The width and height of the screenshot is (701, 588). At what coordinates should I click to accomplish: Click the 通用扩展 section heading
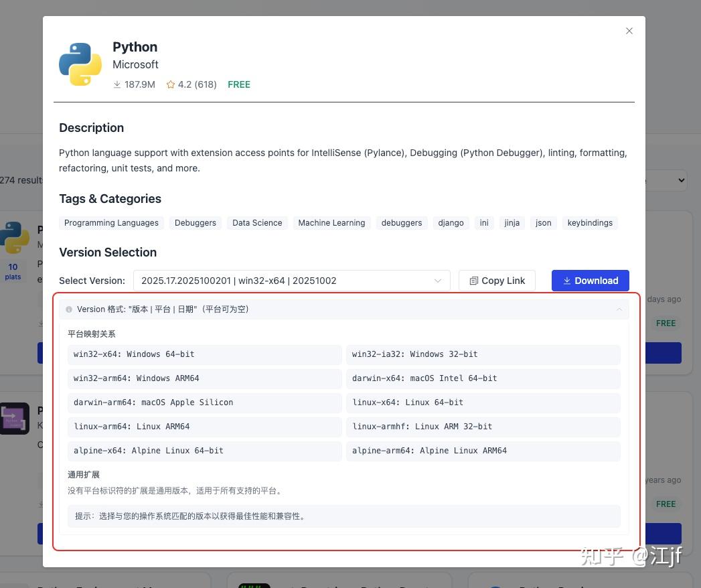(x=84, y=474)
